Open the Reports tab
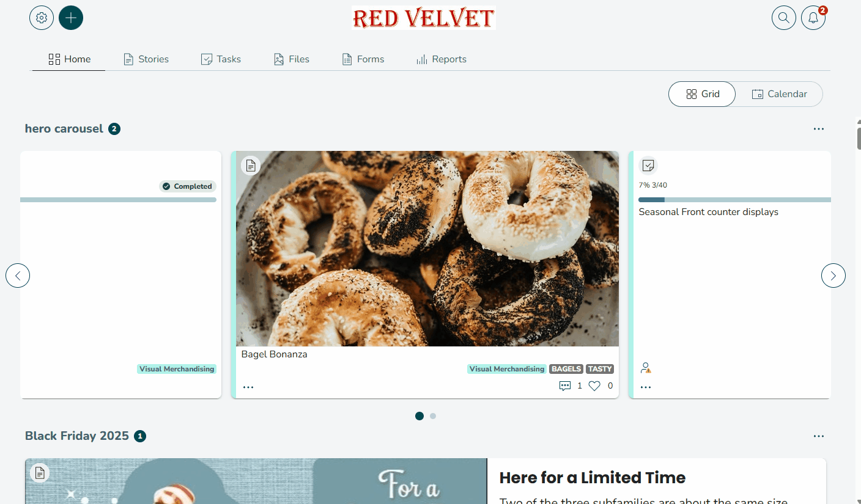861x504 pixels. pyautogui.click(x=441, y=59)
